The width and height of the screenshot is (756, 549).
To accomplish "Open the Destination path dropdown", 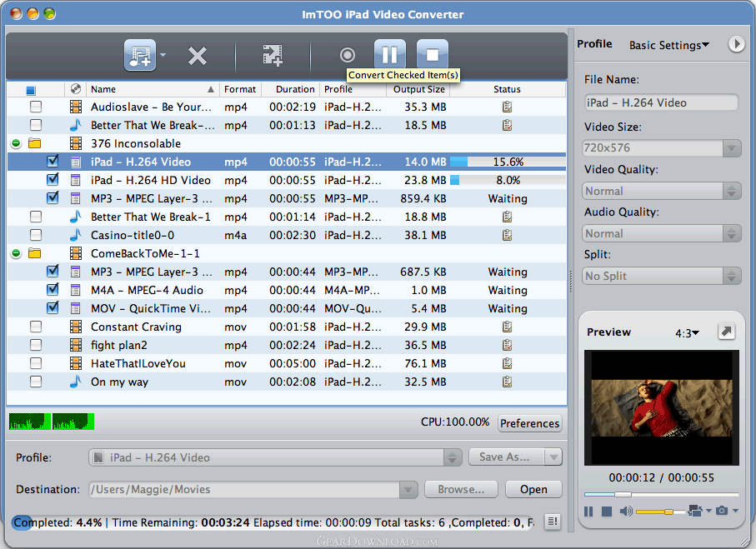I will 408,489.
